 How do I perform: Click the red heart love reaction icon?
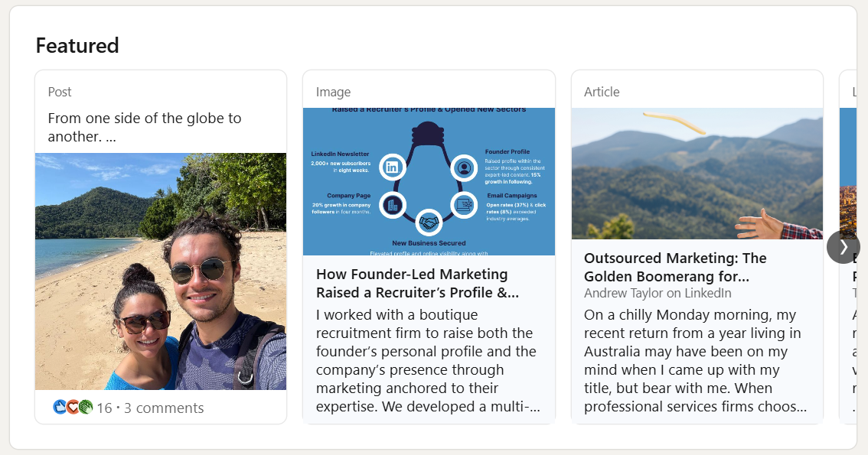pos(73,408)
